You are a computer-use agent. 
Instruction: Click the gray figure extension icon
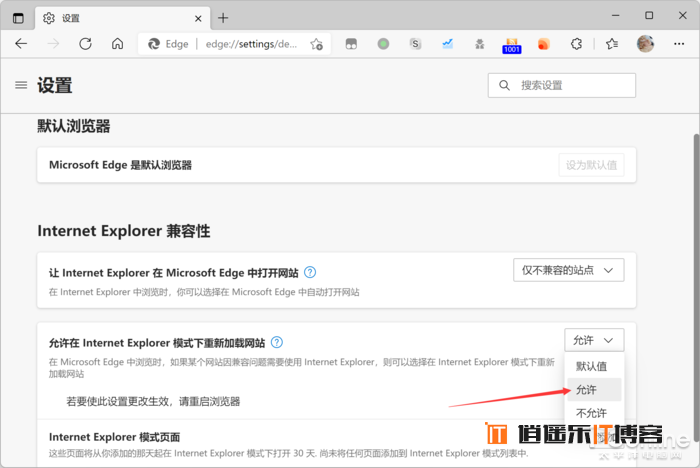(x=480, y=44)
